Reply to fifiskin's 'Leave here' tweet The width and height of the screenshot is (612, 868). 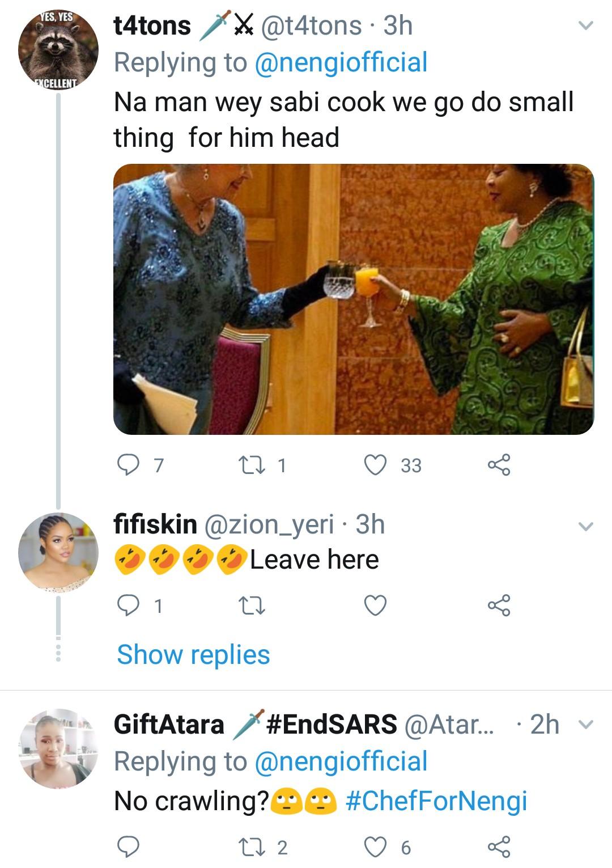coord(129,606)
